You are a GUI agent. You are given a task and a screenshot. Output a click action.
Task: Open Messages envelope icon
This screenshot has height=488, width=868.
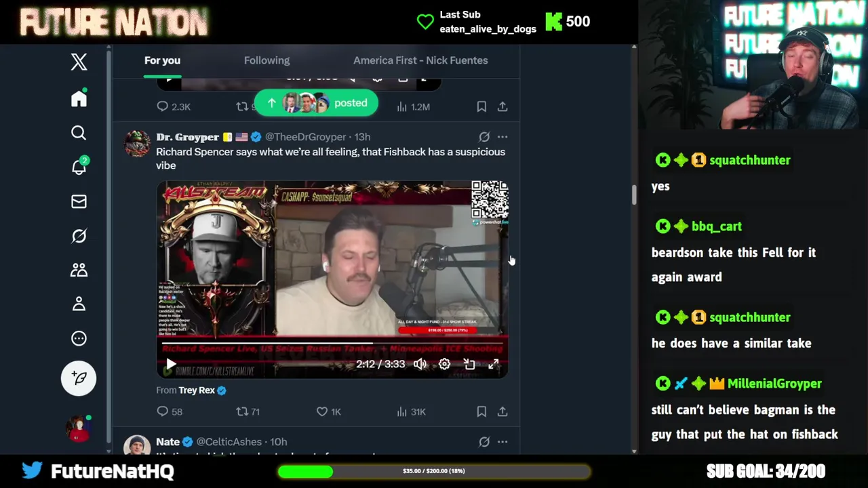(x=79, y=201)
